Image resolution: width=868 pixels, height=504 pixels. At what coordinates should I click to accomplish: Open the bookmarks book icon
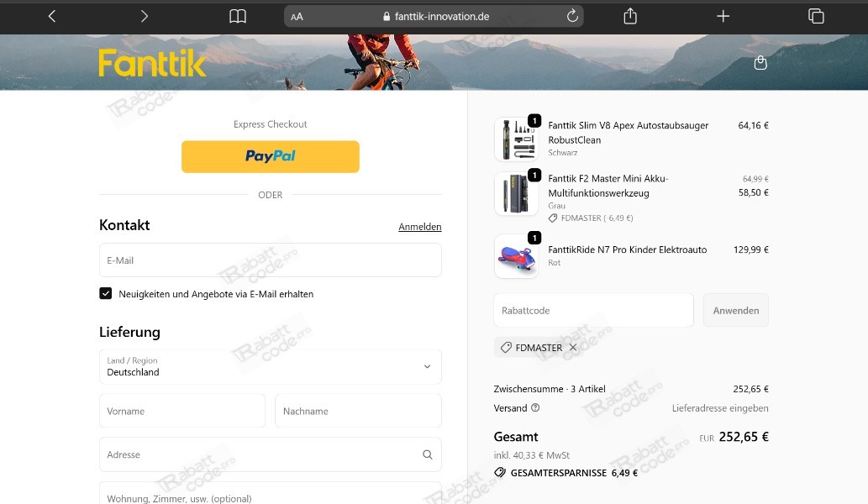[x=238, y=17]
